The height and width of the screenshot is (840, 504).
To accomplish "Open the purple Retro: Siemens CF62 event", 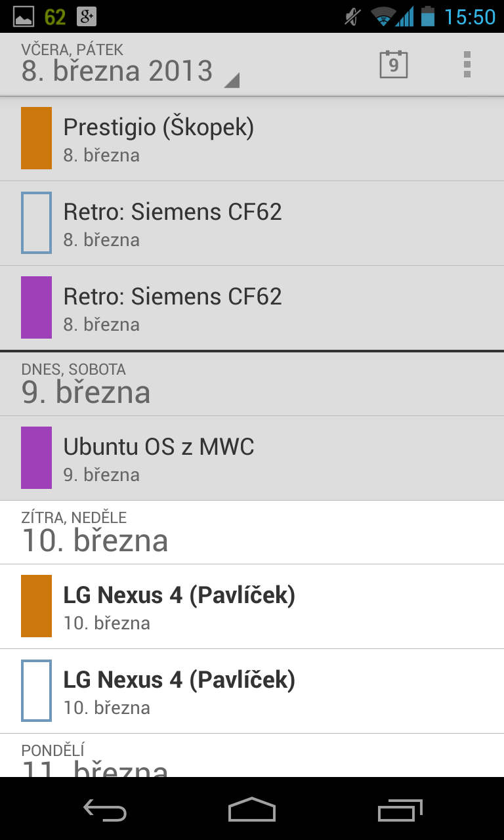I will 252,308.
